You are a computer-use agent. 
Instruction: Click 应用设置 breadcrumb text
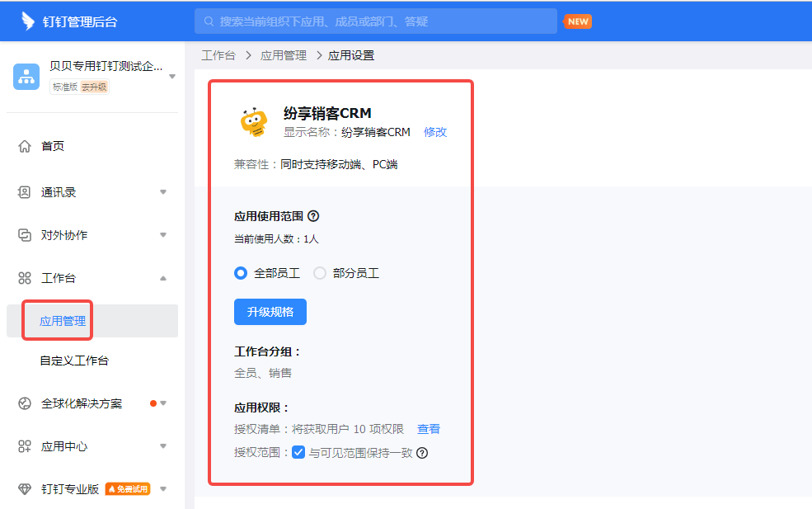coord(351,55)
